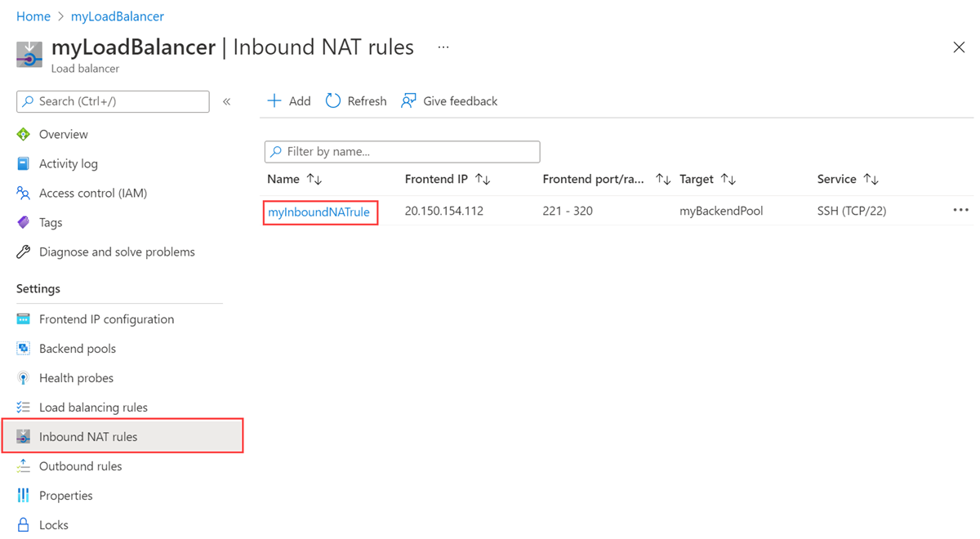Go to Outbound rules in sidebar
980x539 pixels.
80,466
